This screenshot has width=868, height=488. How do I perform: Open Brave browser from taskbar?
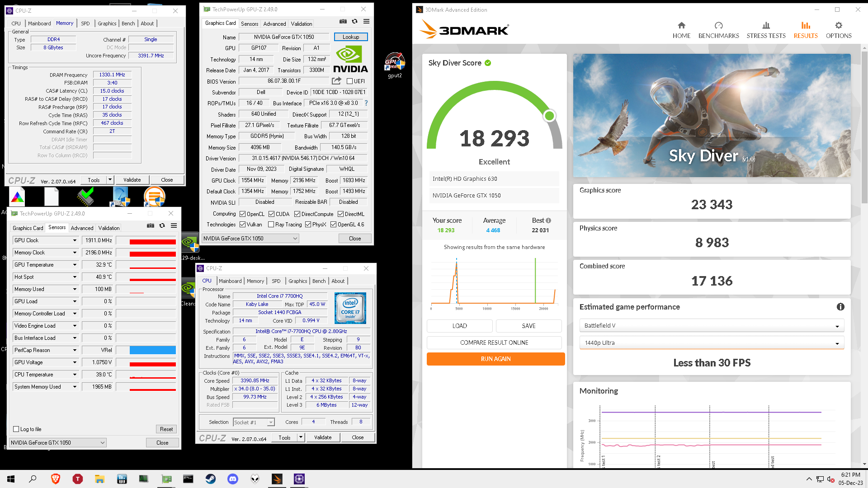click(x=56, y=479)
